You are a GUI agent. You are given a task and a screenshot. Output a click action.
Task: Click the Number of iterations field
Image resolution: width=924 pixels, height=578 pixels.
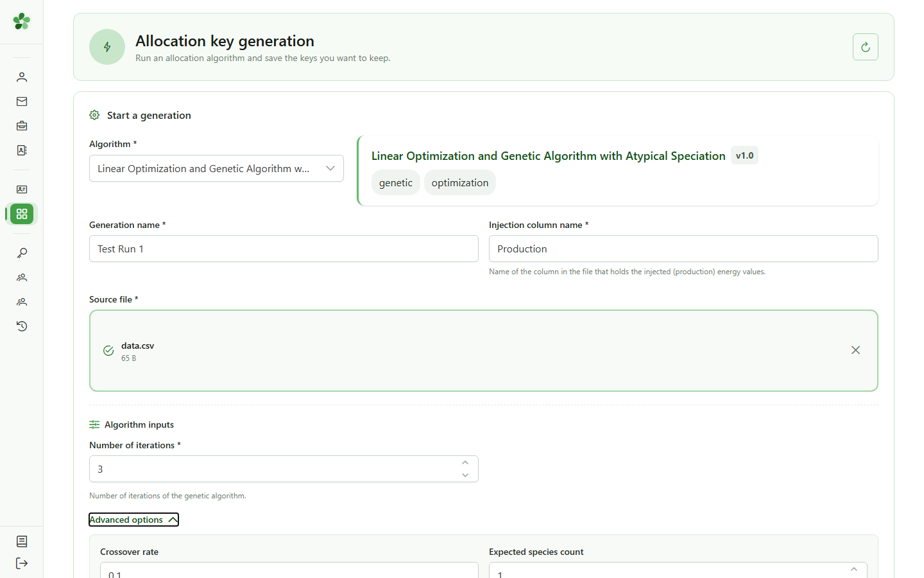point(284,469)
